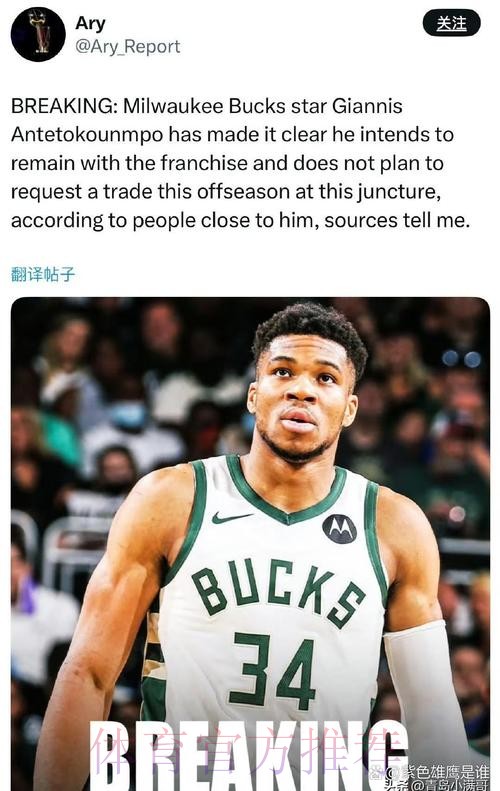Open the @Ary_Report handle

(128, 46)
